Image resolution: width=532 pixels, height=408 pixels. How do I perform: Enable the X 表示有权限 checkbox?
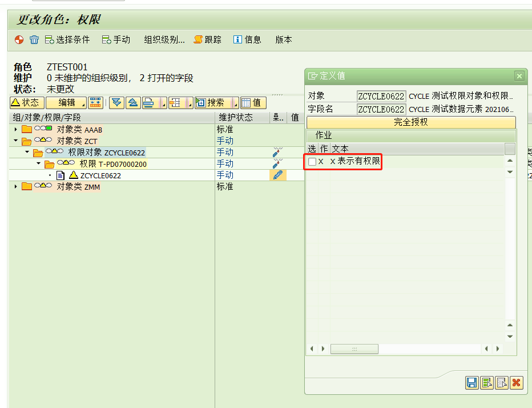tap(312, 162)
